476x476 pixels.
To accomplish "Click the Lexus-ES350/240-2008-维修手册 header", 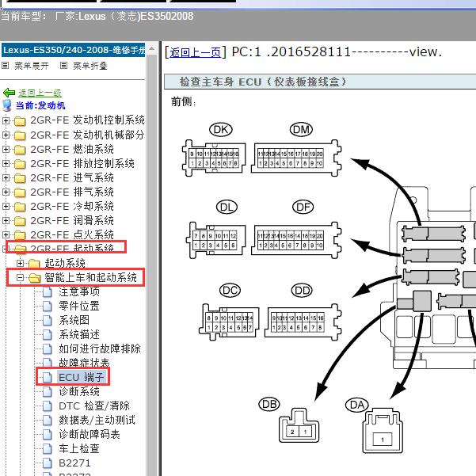I will coord(74,50).
